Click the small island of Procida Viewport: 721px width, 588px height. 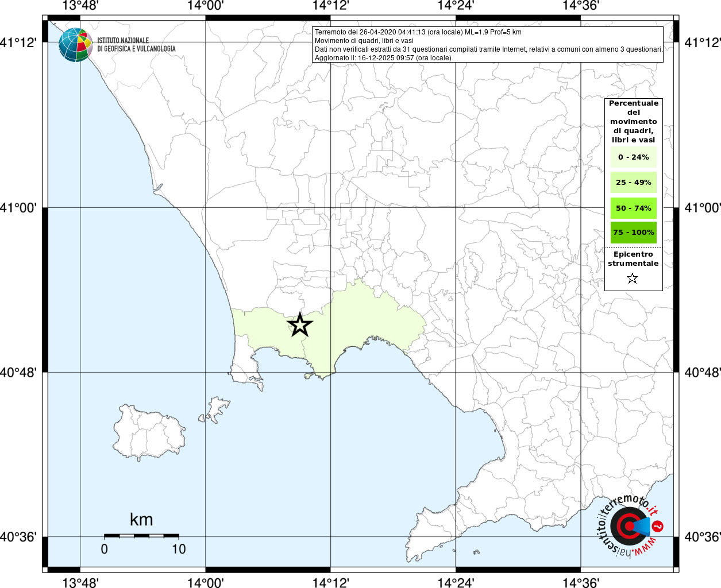[217, 409]
